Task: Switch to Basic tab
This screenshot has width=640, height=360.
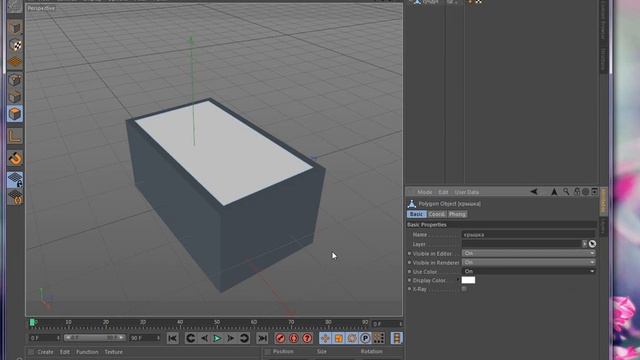Action: (416, 214)
